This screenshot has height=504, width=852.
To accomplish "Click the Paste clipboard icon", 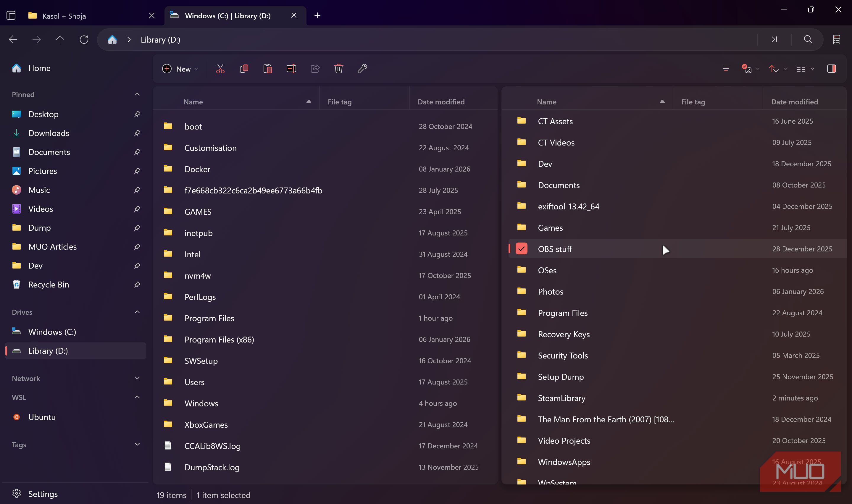I will (x=268, y=69).
